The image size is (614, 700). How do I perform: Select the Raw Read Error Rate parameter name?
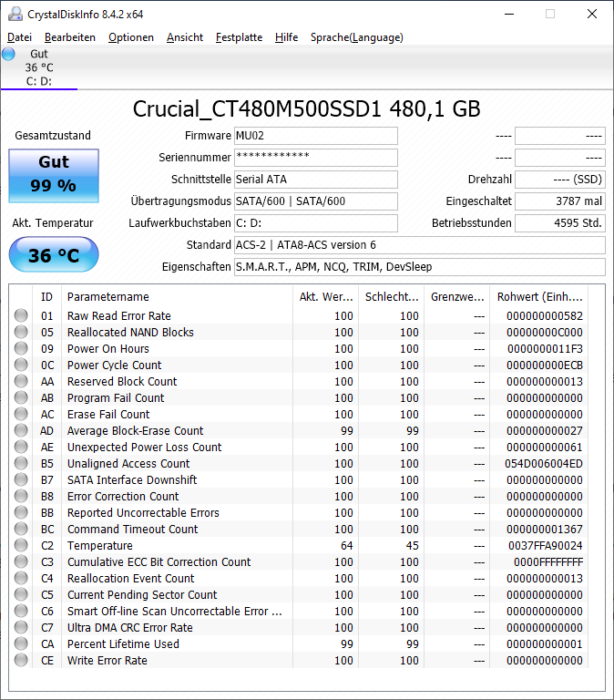(x=119, y=316)
